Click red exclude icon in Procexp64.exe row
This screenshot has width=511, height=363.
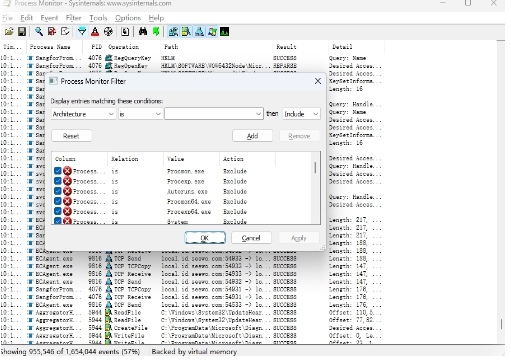click(68, 212)
